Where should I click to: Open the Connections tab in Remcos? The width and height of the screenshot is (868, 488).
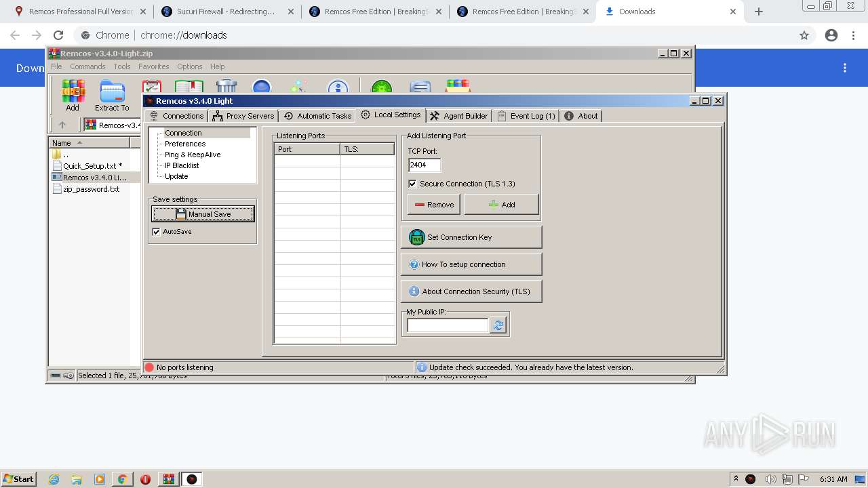(176, 116)
